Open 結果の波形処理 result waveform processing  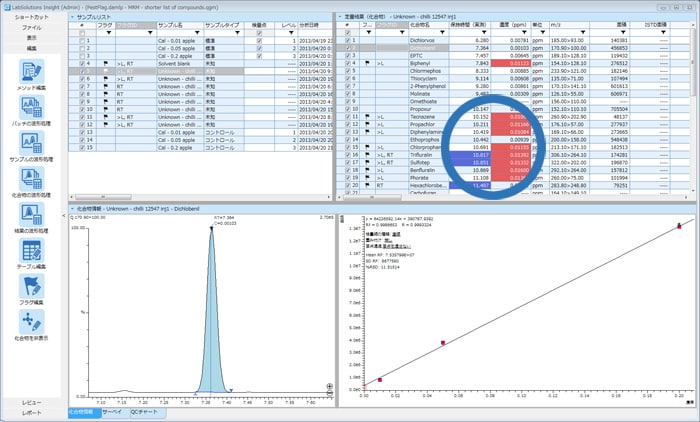(31, 214)
